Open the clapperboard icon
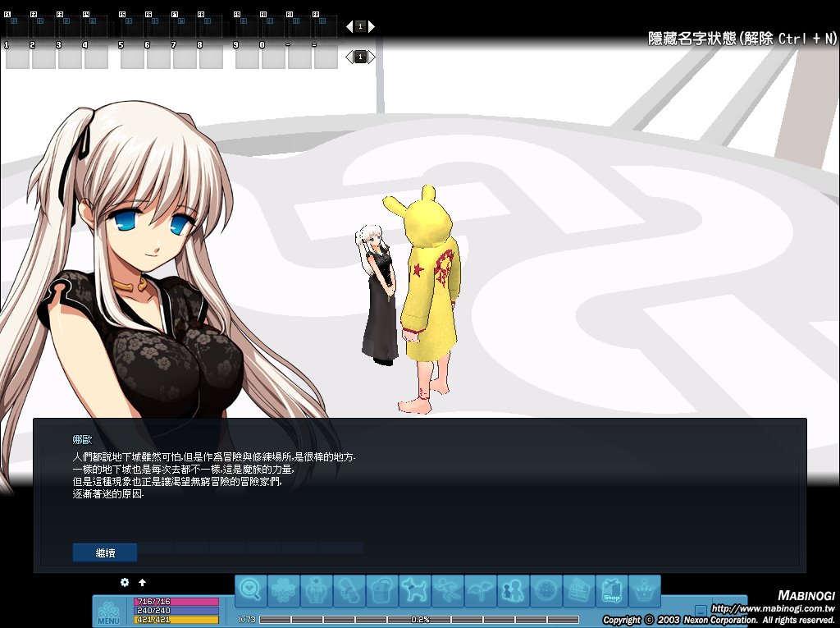Viewport: 840px width, 628px height. [x=579, y=590]
